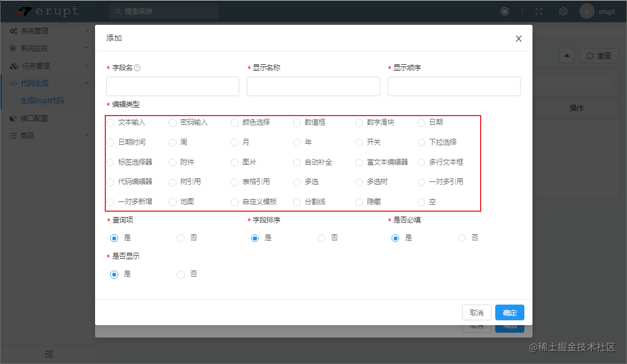
Task: Click the 确定 confirm button
Action: click(509, 313)
